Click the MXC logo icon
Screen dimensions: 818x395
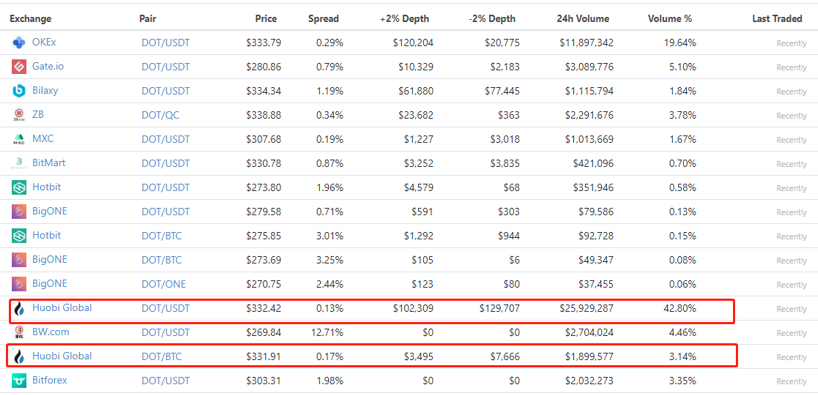[x=19, y=139]
